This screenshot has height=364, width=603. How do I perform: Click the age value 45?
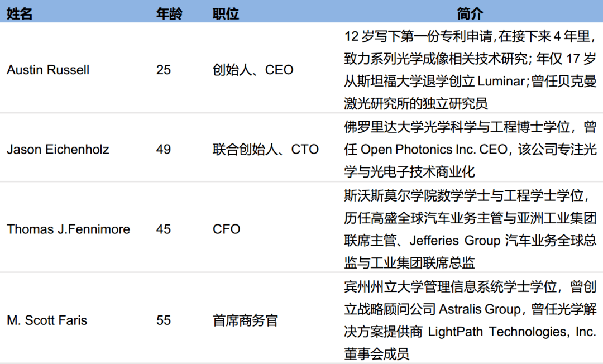coord(164,229)
